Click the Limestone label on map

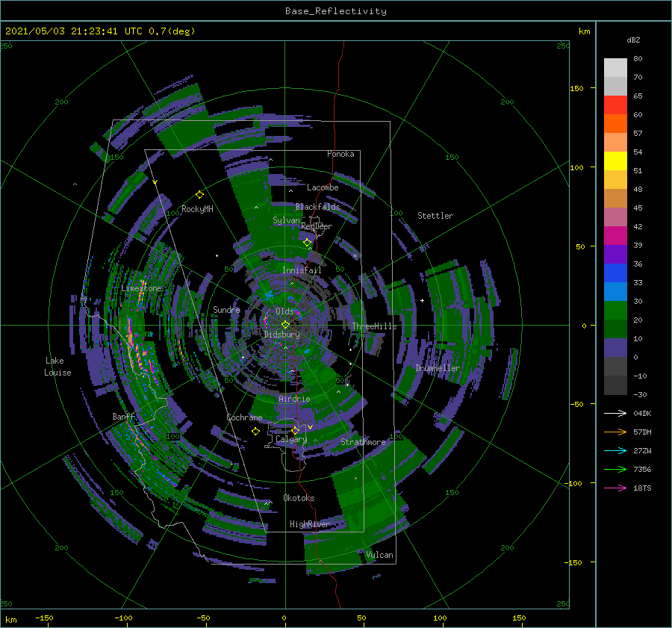(x=141, y=288)
